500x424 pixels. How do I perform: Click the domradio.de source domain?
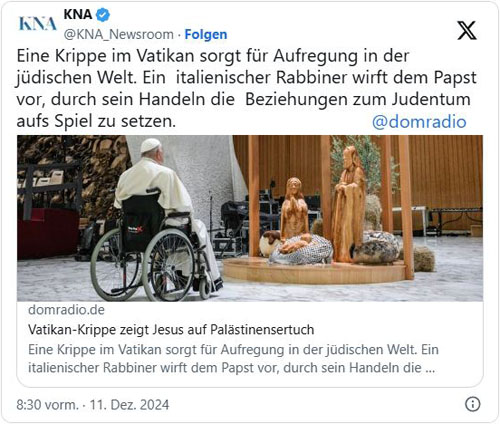[x=66, y=310]
